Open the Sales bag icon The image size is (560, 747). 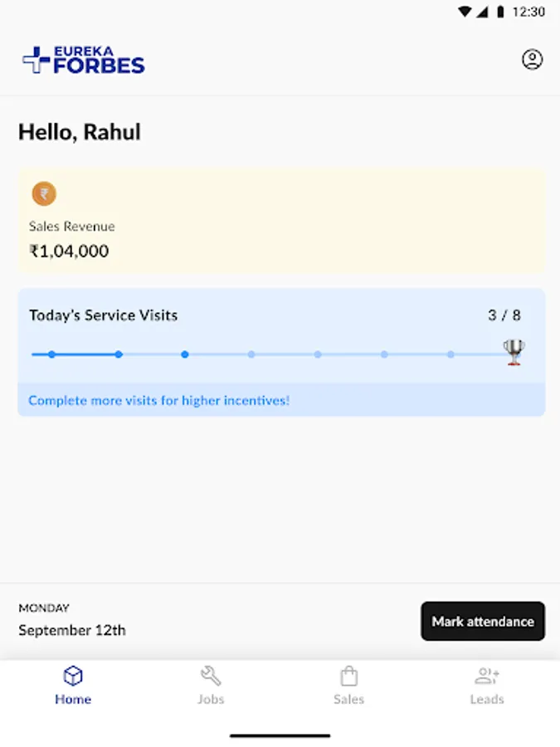349,676
